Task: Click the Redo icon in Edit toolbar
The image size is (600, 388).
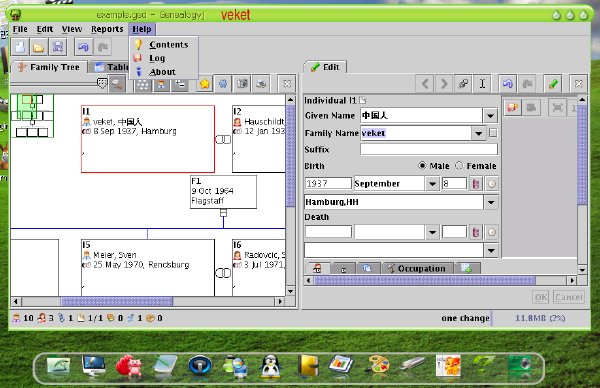Action: tap(527, 83)
